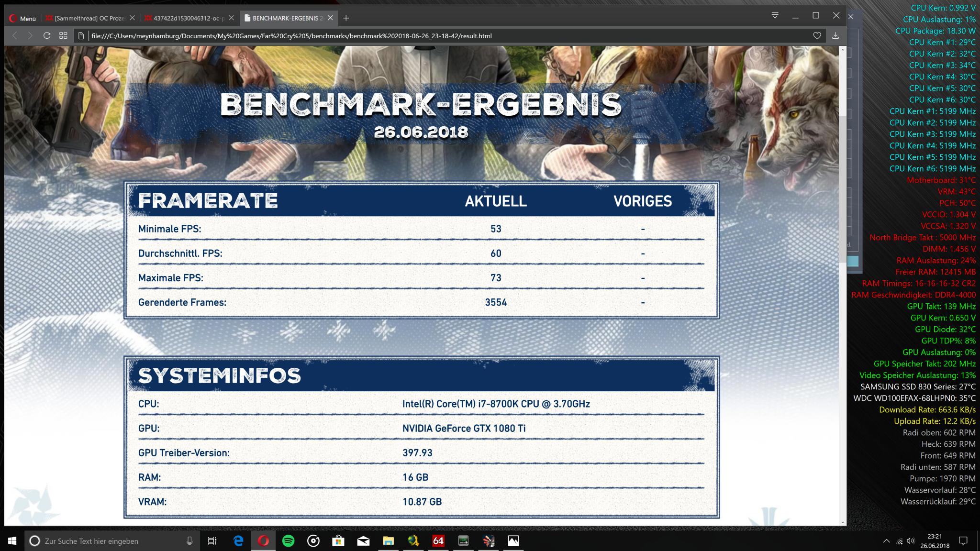Screen dimensions: 980x551
Task: Open the AIDA64 taskbar icon
Action: pyautogui.click(x=438, y=541)
